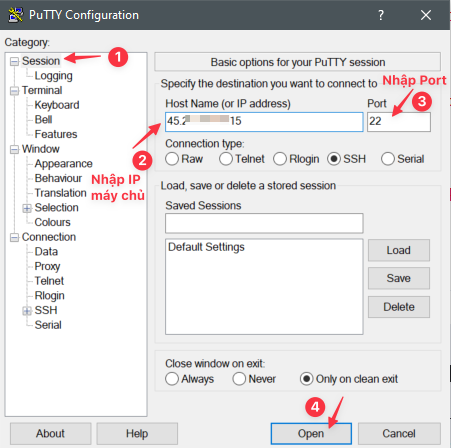Expand the Selection tree node

(27, 208)
